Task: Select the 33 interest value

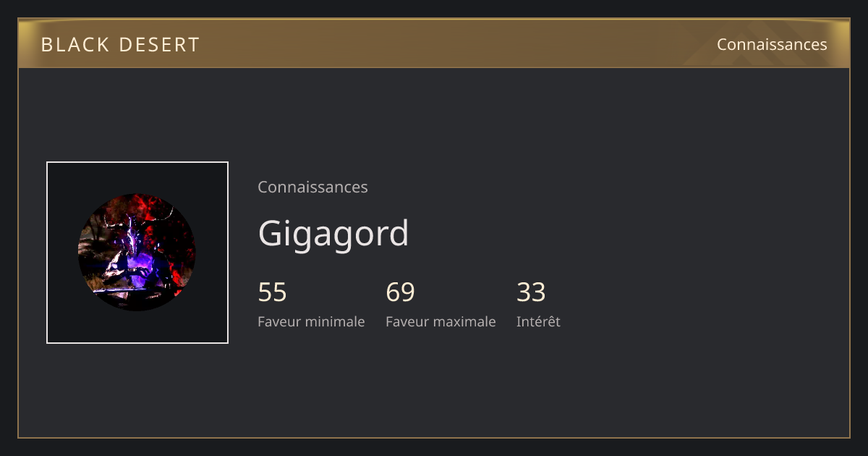Action: click(x=531, y=292)
